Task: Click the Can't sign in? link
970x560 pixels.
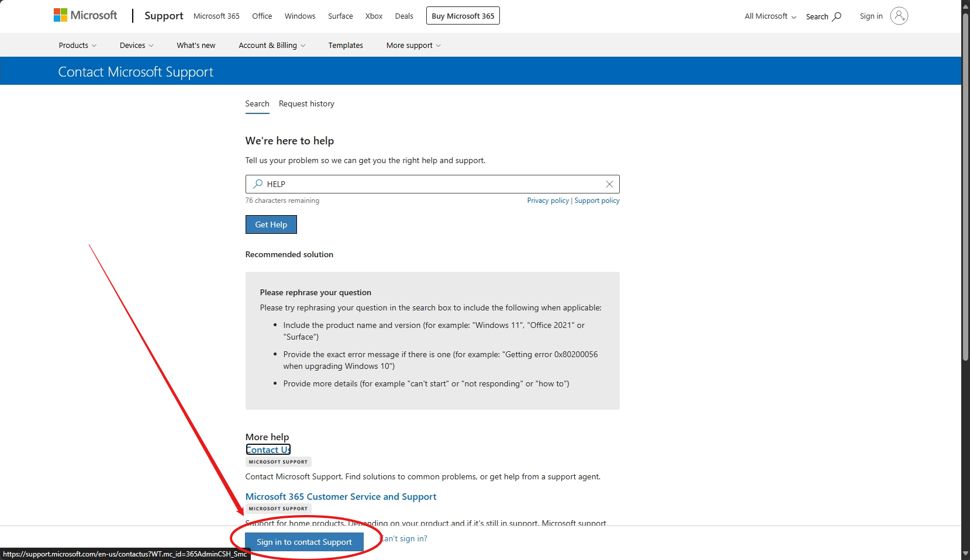Action: click(x=404, y=538)
